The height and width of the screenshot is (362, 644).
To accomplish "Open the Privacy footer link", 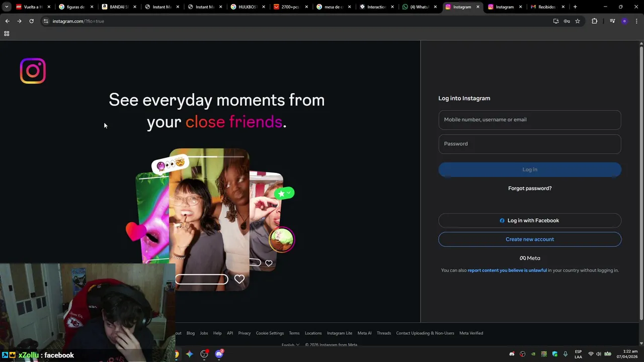I will [x=245, y=333].
